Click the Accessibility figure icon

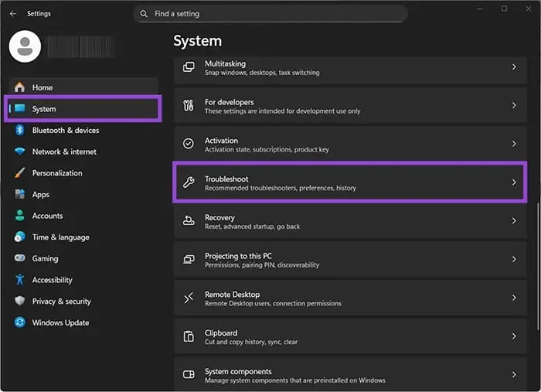pos(19,280)
